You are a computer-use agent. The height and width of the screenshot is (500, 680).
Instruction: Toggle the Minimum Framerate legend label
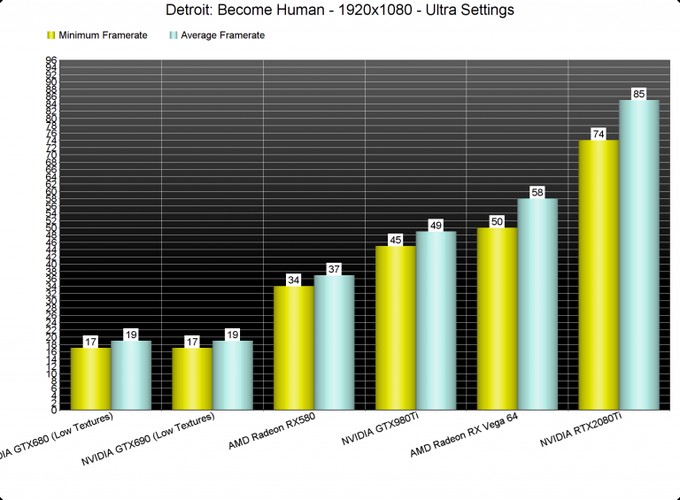click(x=102, y=35)
